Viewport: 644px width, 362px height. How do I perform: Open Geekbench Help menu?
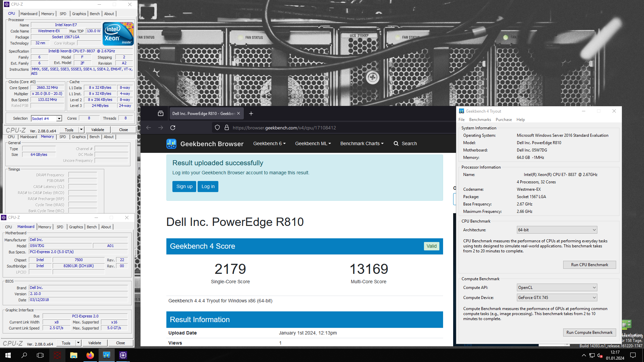coord(521,120)
